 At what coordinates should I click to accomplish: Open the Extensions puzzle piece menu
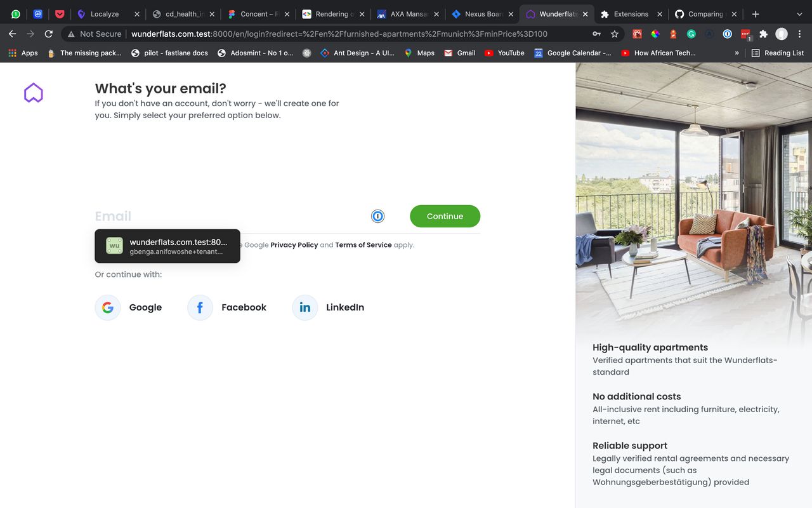(764, 34)
